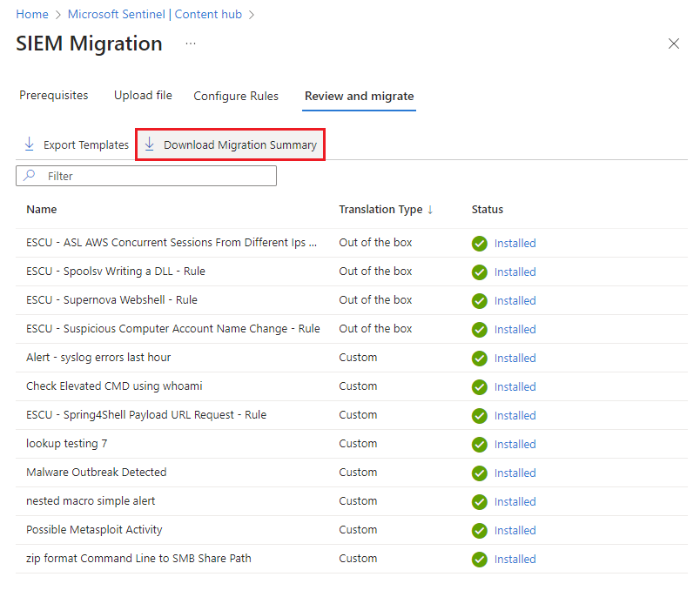Viewport: 700px width, 597px height.
Task: Click into the Filter text field
Action: 157,176
